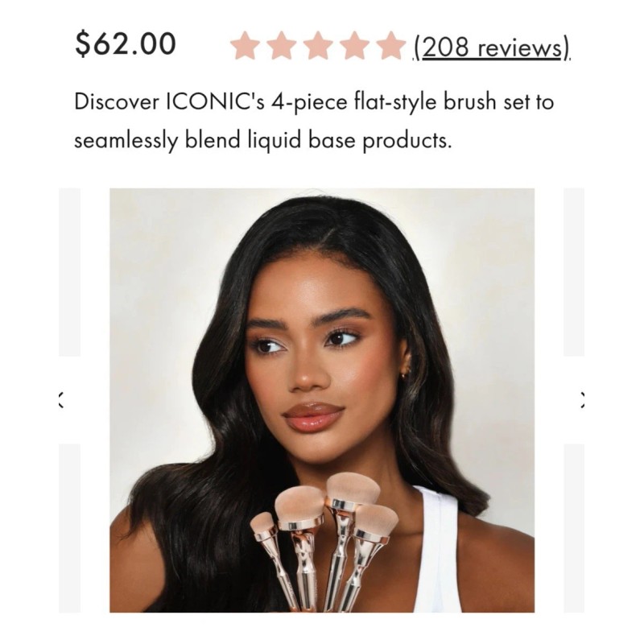Show the previous carousel image with left arrow
Viewport: 644px width, 644px height.
tap(61, 400)
